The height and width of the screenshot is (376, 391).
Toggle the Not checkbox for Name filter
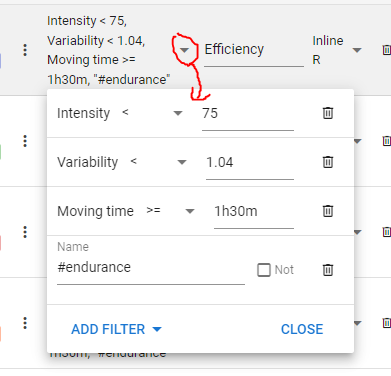click(264, 270)
